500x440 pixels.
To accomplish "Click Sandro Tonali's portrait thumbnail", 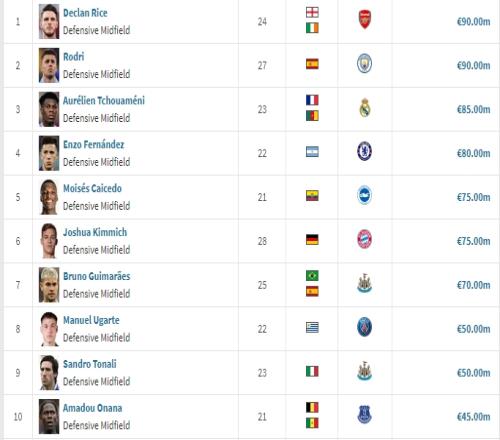I will (x=49, y=373).
